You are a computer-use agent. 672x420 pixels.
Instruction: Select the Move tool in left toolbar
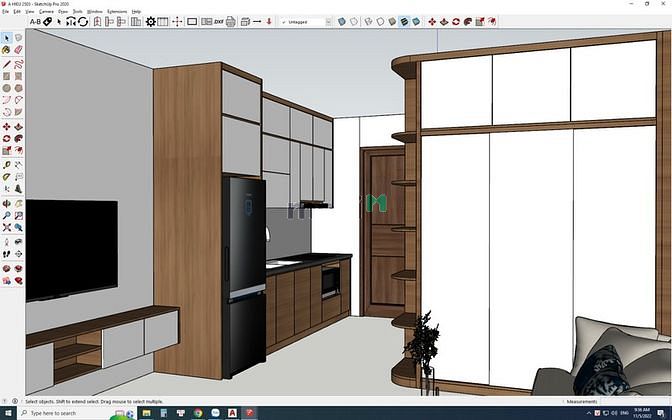coord(6,127)
